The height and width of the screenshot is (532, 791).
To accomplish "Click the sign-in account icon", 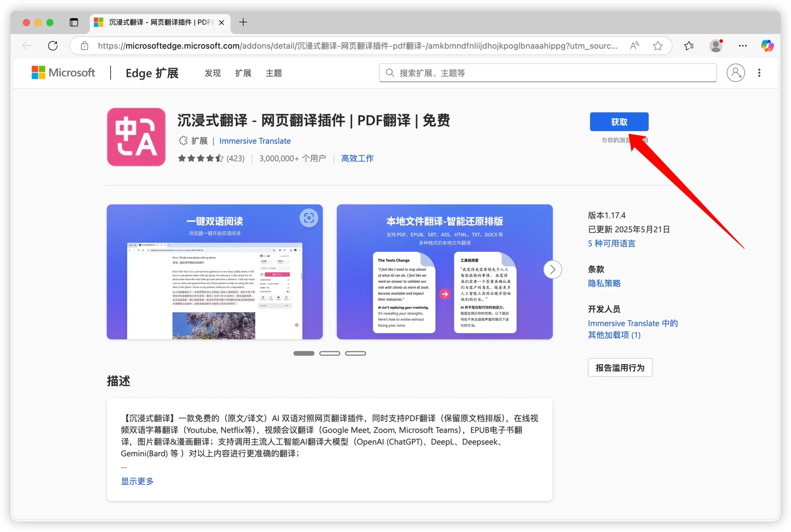I will tap(735, 73).
